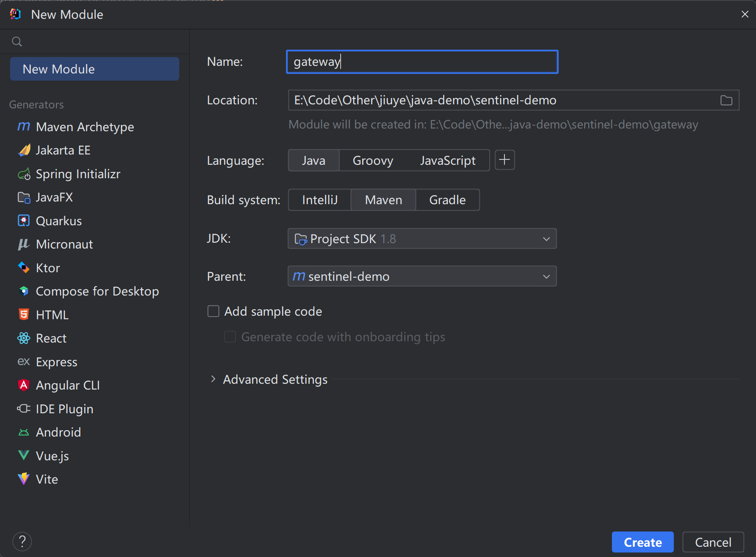Viewport: 756px width, 557px height.
Task: Click the Name field containing gateway
Action: tap(422, 62)
